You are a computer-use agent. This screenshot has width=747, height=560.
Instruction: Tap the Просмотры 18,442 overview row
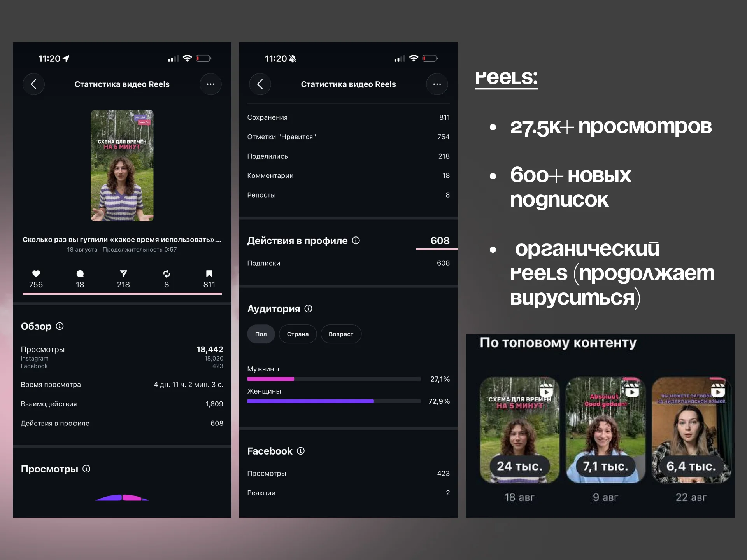coord(122,349)
